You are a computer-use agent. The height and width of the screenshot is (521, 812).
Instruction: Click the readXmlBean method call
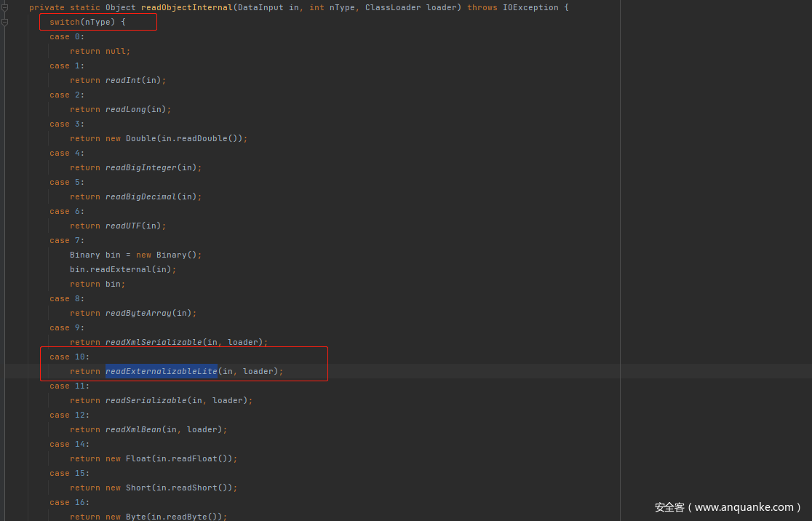click(x=133, y=429)
